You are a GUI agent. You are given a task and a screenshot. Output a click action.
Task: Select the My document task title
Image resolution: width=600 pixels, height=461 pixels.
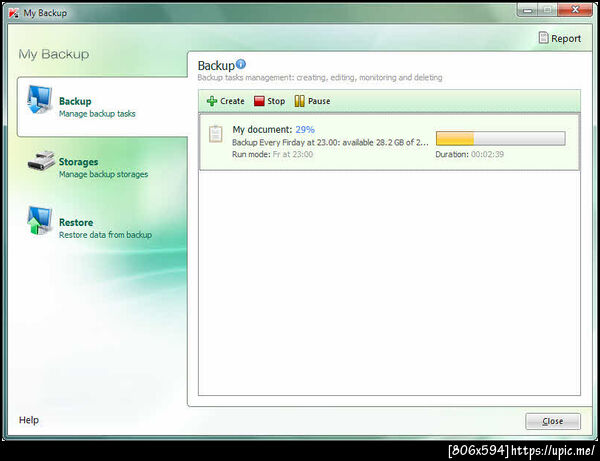pyautogui.click(x=262, y=130)
